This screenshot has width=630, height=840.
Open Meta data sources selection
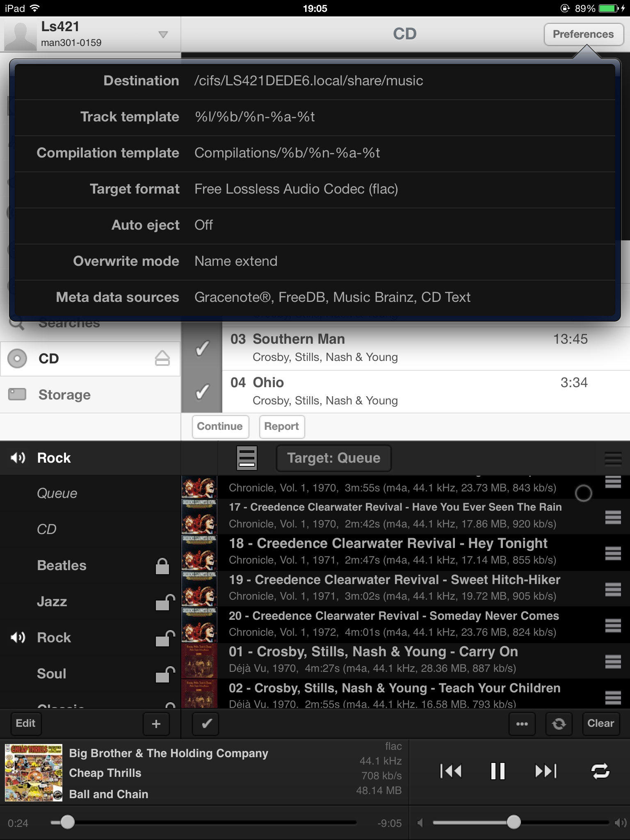click(315, 297)
